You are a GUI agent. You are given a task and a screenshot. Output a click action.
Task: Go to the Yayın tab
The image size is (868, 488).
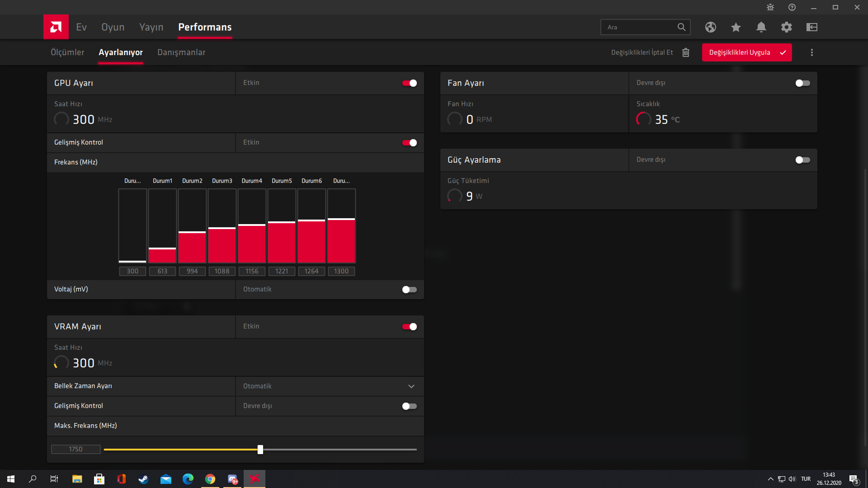(151, 27)
